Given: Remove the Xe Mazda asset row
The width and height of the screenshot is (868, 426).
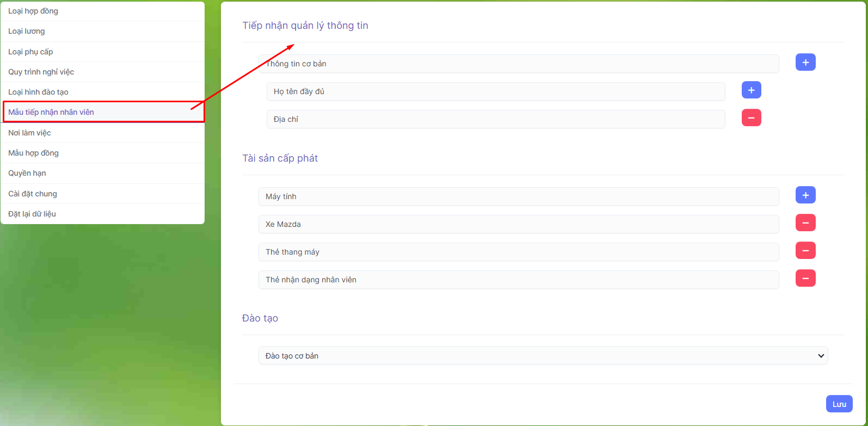Looking at the screenshot, I should [805, 223].
